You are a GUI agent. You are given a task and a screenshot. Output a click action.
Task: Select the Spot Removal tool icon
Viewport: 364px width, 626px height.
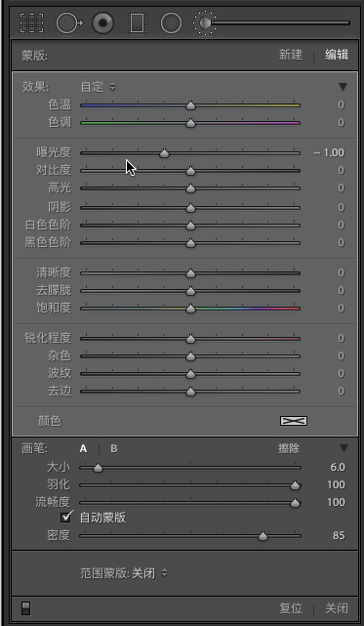[69, 23]
